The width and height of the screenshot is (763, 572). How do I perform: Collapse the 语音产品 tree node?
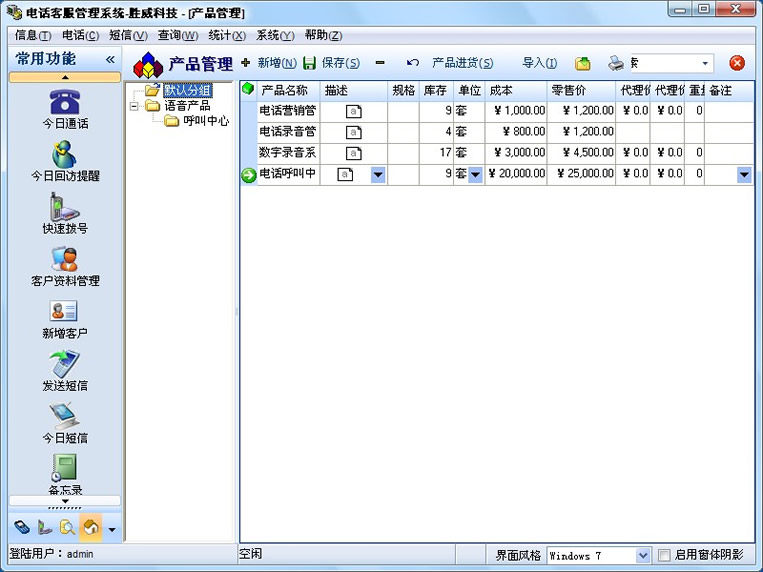click(134, 106)
